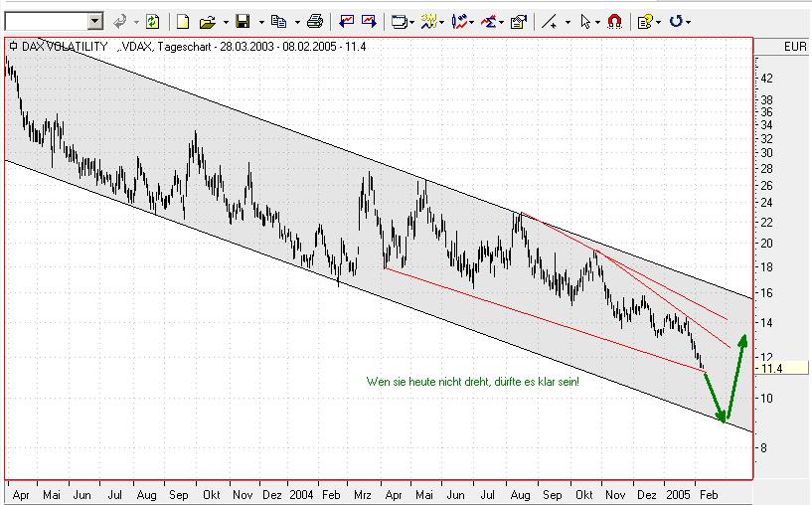
Task: Click the candlestick indicator icon
Action: [459, 21]
